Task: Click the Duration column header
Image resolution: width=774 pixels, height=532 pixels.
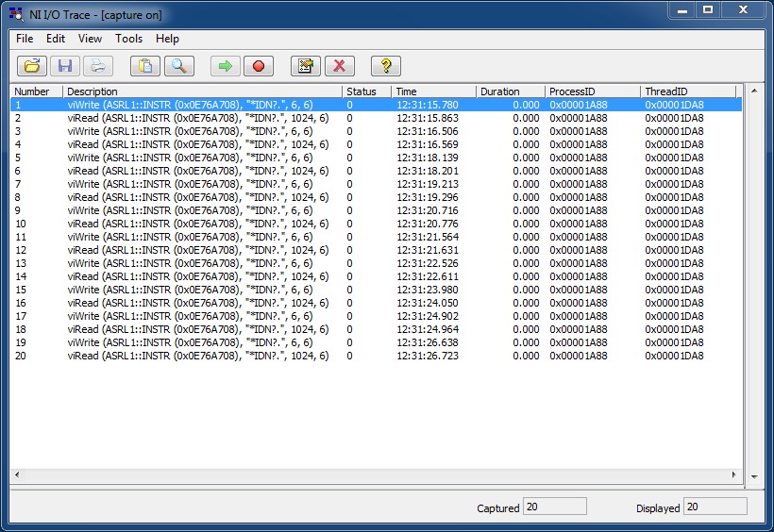Action: point(510,91)
